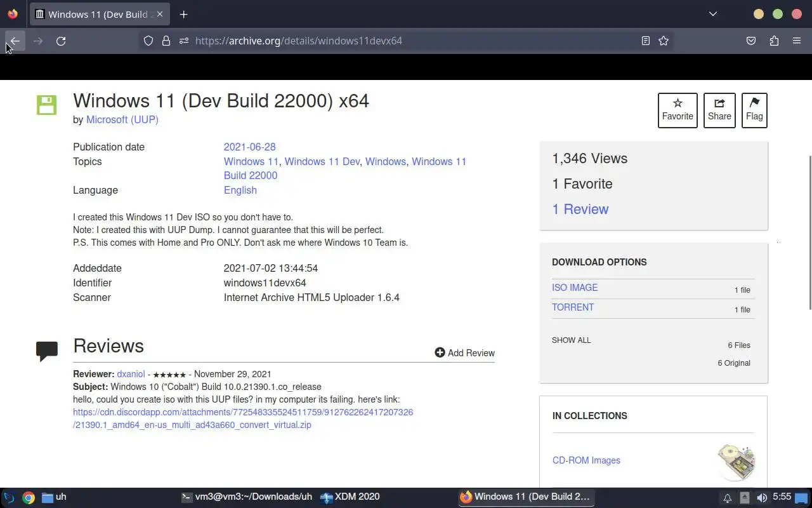Go back using the browser back arrow
812x508 pixels.
(15, 41)
